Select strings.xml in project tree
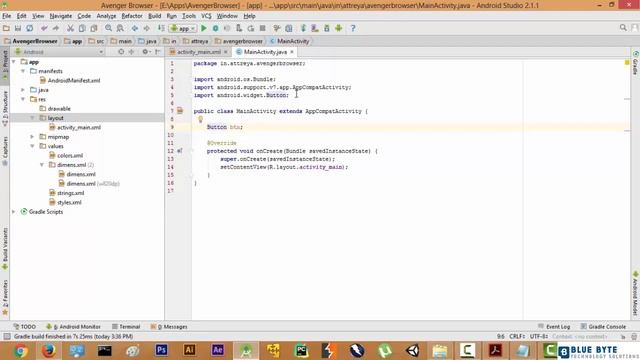This screenshot has height=360, width=640. (67, 193)
